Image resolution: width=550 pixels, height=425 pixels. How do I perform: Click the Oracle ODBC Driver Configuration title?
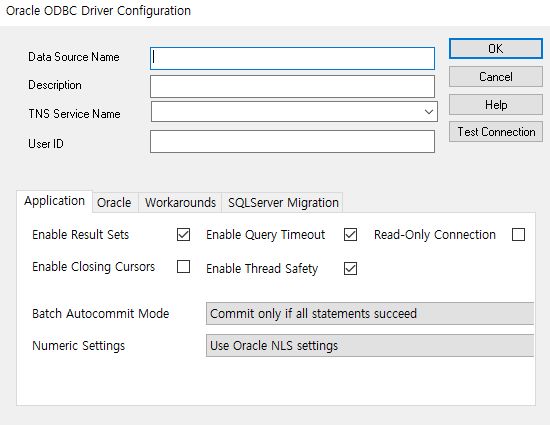coord(98,11)
